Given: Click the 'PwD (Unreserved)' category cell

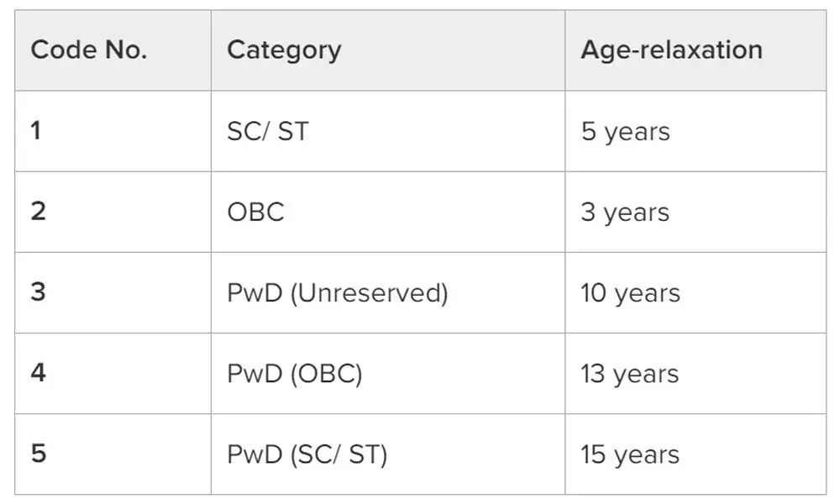Looking at the screenshot, I should pos(337,293).
